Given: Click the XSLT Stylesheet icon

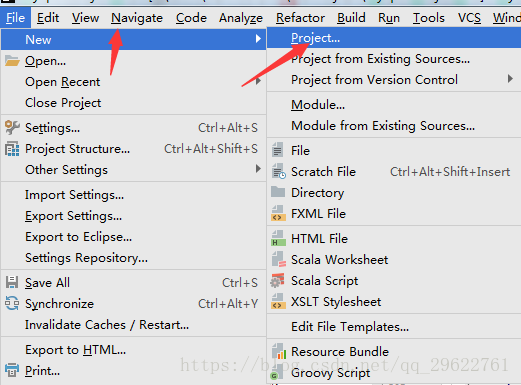Looking at the screenshot, I should click(278, 302).
